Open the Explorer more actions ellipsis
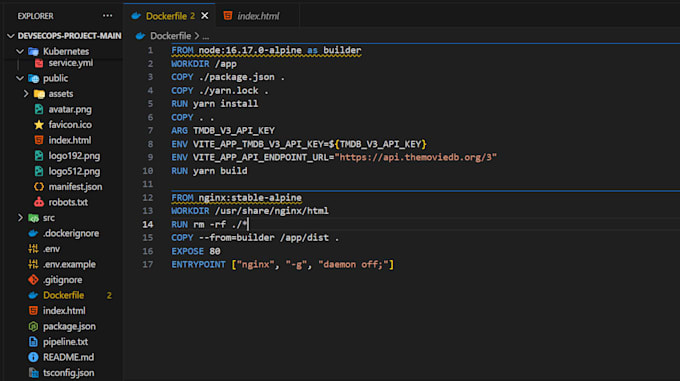 (107, 16)
